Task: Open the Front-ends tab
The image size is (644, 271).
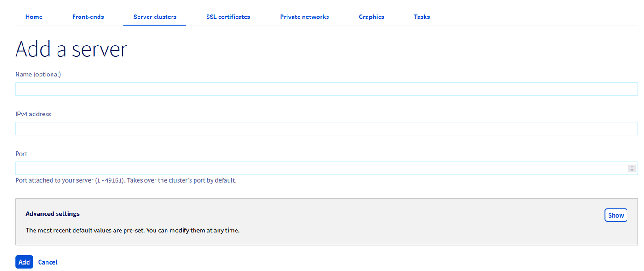Action: tap(88, 17)
